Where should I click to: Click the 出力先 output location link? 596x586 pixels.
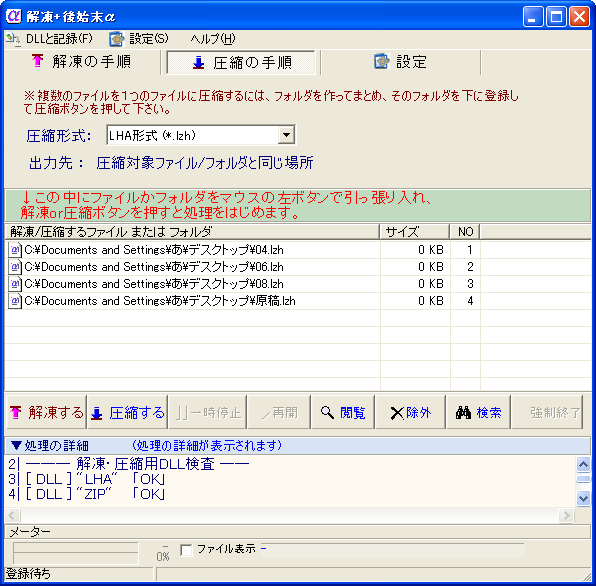coord(204,163)
